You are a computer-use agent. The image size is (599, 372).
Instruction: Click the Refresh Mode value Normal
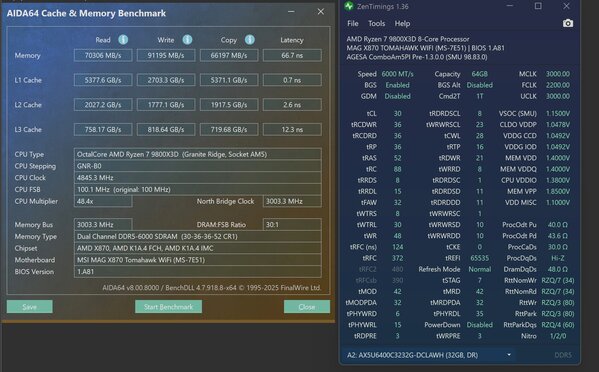tap(479, 269)
